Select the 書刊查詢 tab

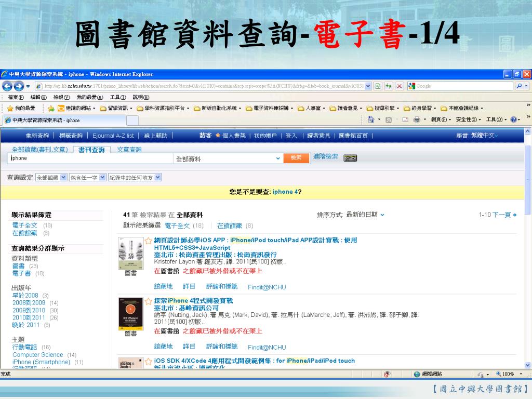pos(91,150)
